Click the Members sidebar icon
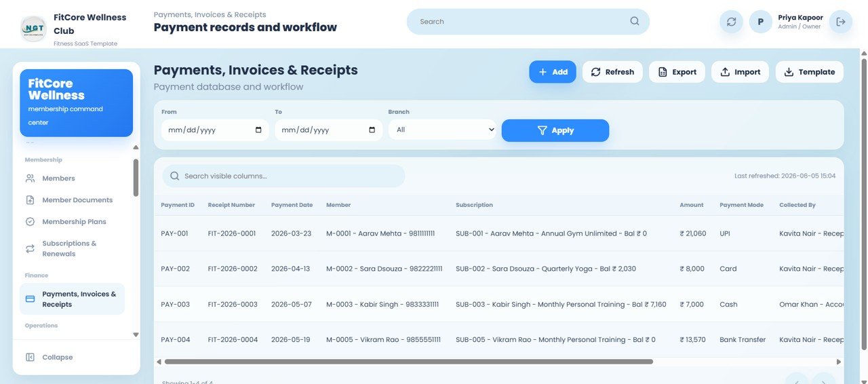The image size is (868, 384). tap(30, 178)
